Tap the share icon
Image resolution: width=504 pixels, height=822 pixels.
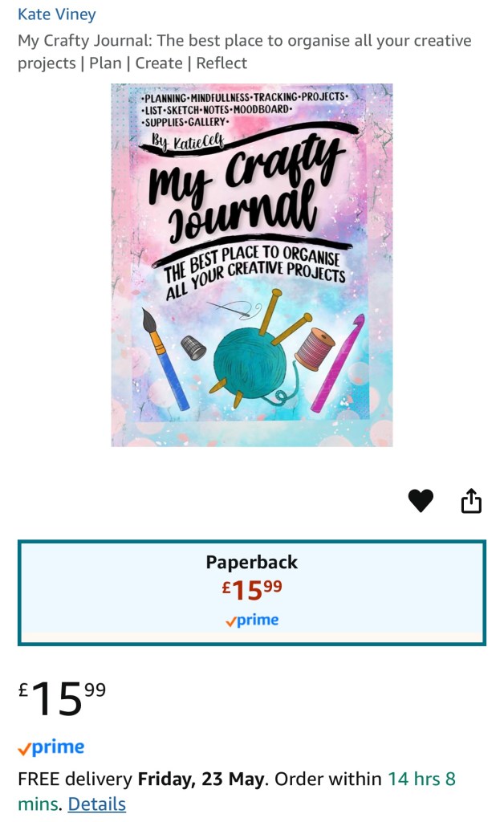tap(471, 501)
